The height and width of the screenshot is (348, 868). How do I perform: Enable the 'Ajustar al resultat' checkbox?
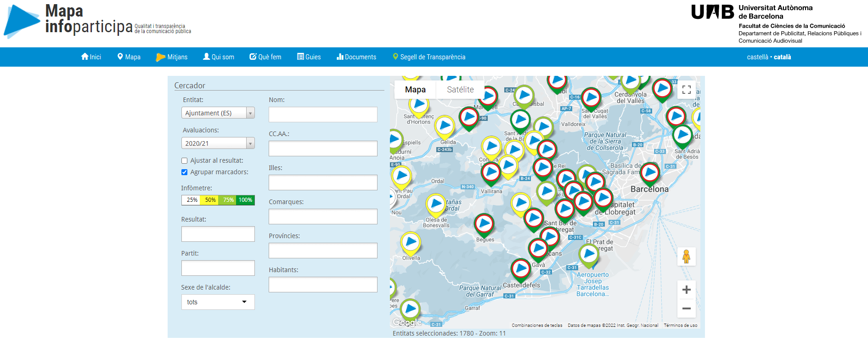[185, 161]
